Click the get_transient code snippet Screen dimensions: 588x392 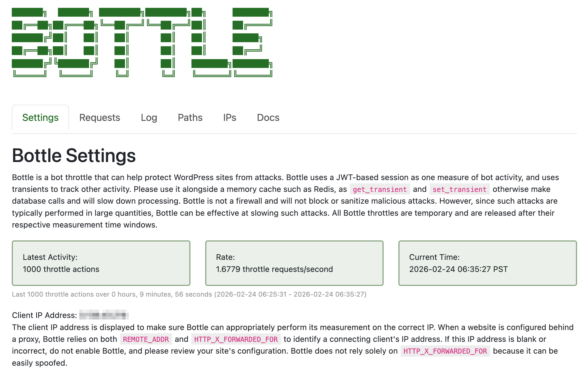coord(379,189)
